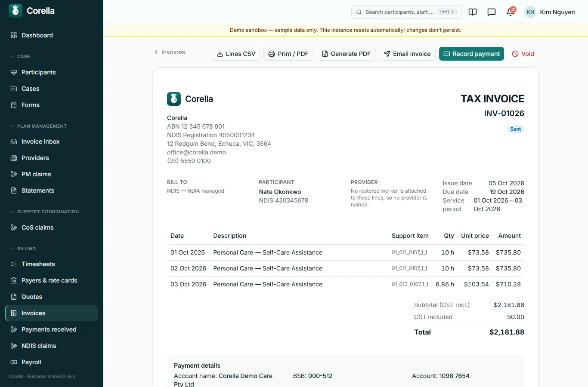Download Lines CSV

[x=236, y=54]
